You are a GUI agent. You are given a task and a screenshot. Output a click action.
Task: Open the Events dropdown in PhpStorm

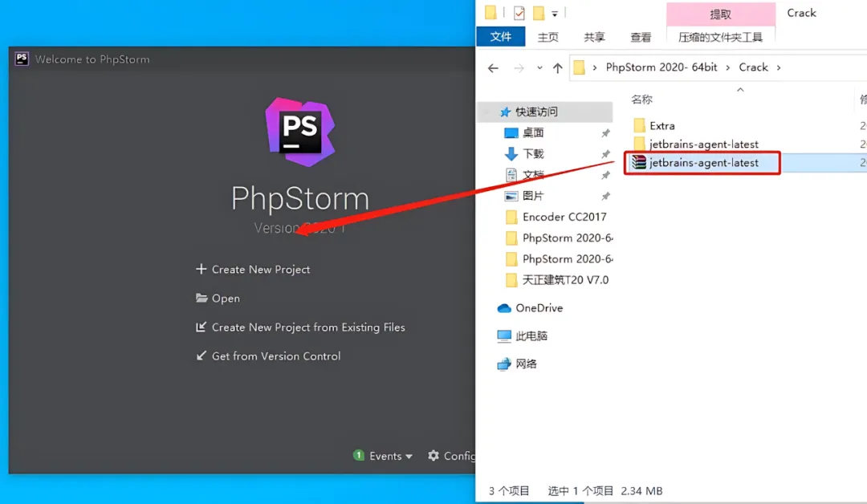(390, 456)
